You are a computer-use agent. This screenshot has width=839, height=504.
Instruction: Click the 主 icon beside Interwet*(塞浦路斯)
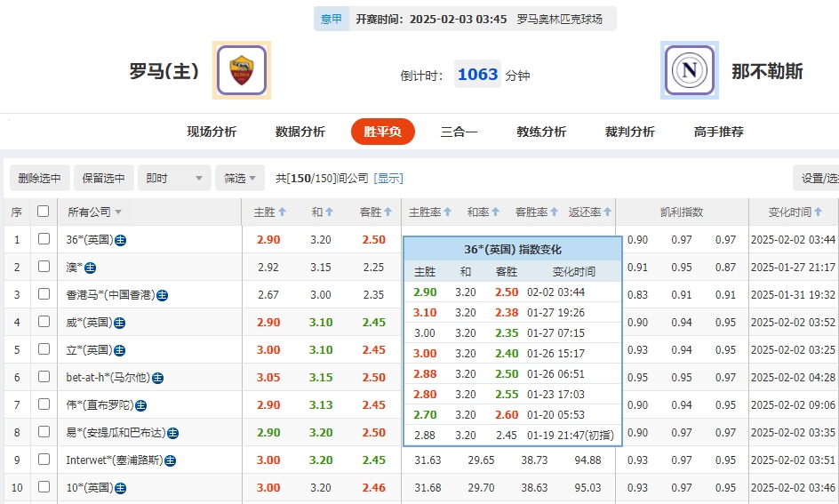pyautogui.click(x=170, y=460)
